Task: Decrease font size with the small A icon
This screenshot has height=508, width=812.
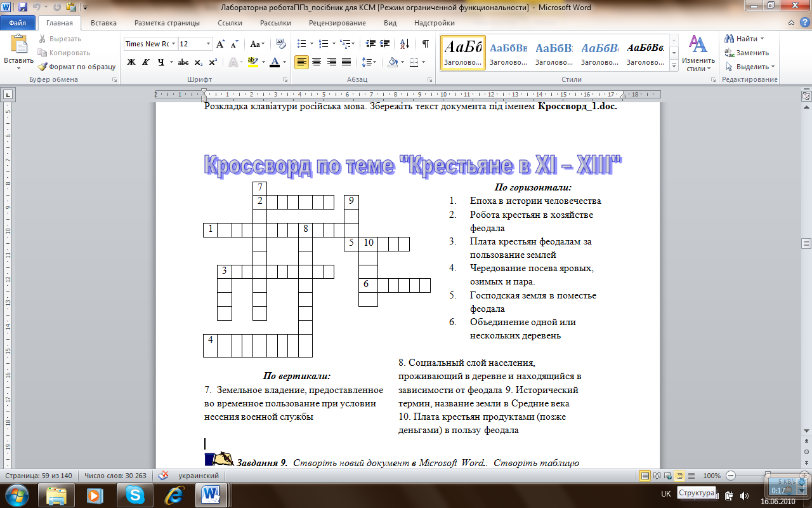Action: [234, 44]
